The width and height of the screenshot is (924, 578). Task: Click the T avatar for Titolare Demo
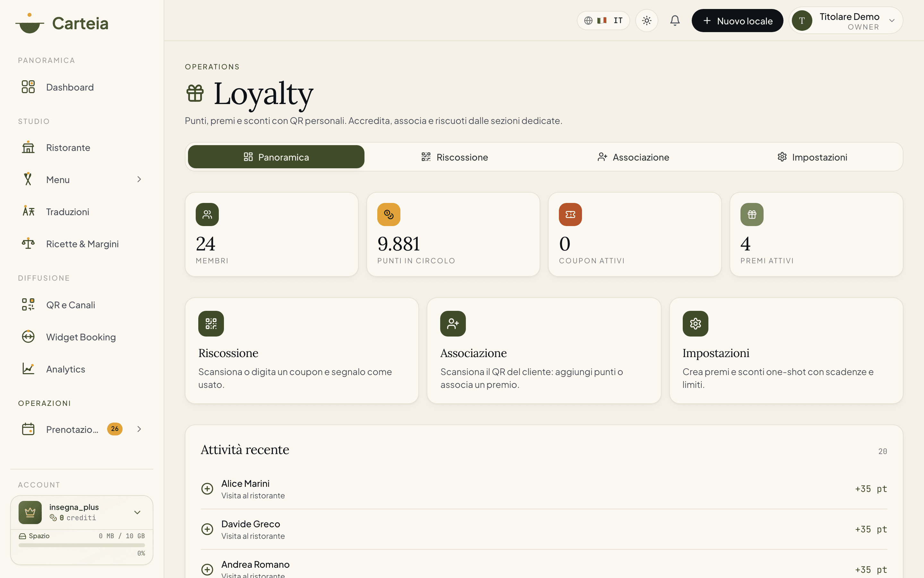802,20
